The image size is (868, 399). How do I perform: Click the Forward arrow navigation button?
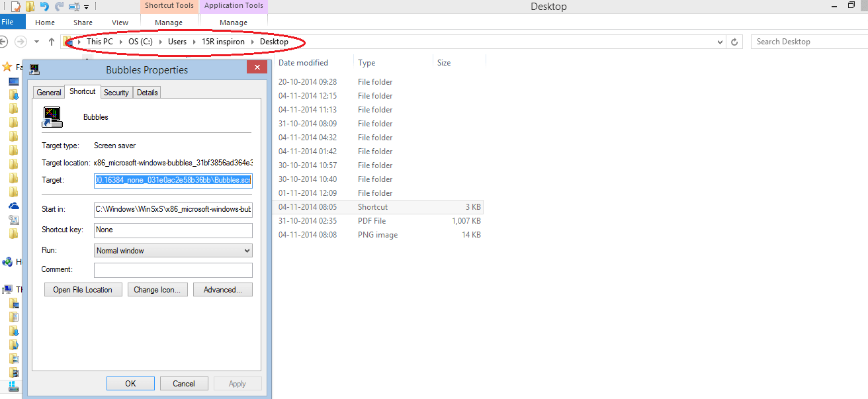pos(21,42)
